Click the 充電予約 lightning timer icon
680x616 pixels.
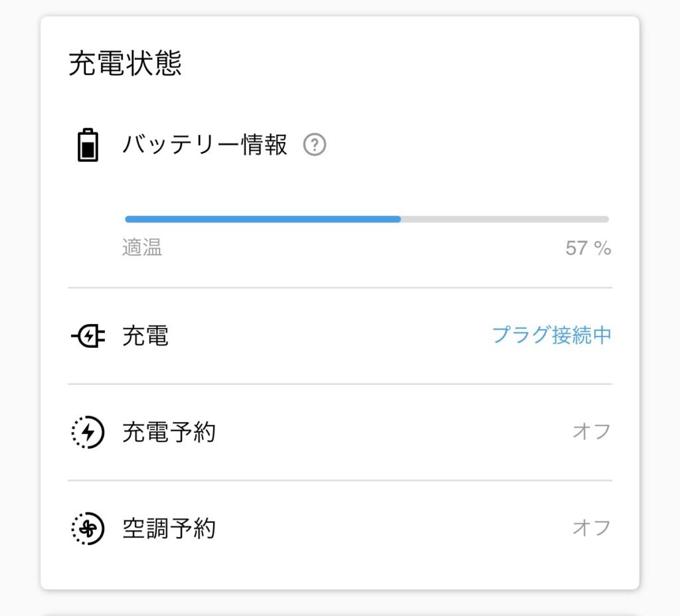(88, 432)
